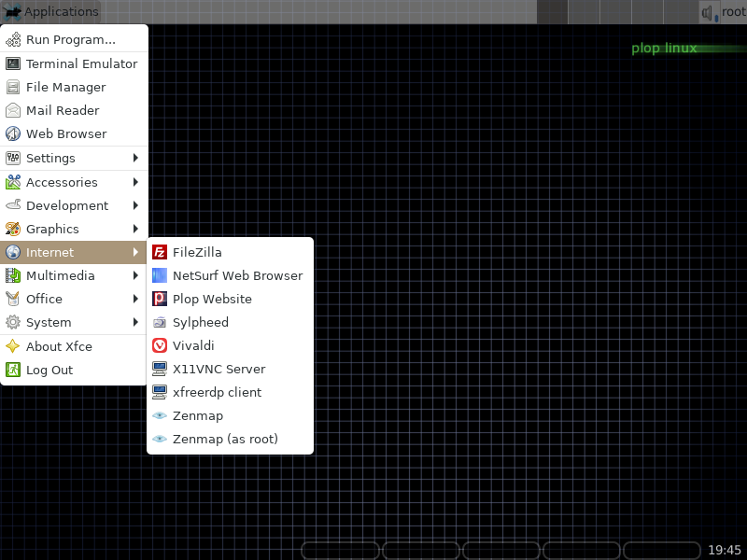The height and width of the screenshot is (560, 747).
Task: Click the NetSurf Web Browser label text
Action: pos(238,275)
